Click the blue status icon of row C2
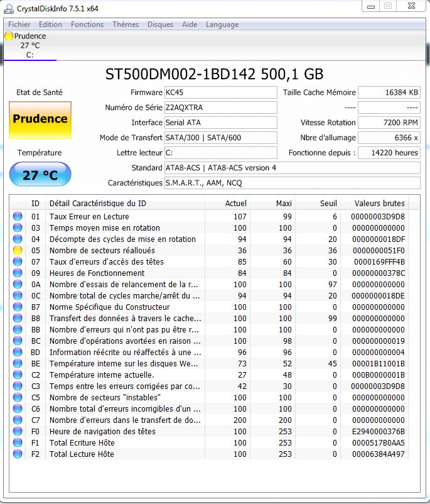430x504 pixels. (18, 375)
